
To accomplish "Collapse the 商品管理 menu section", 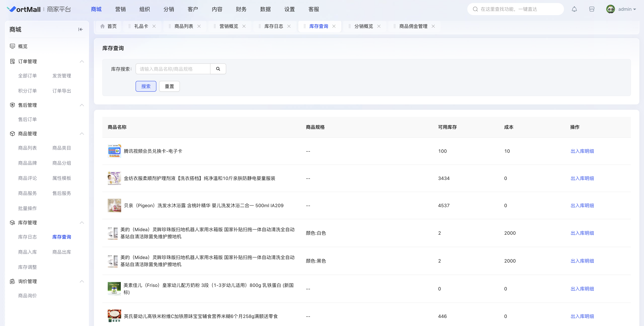I will tap(82, 134).
